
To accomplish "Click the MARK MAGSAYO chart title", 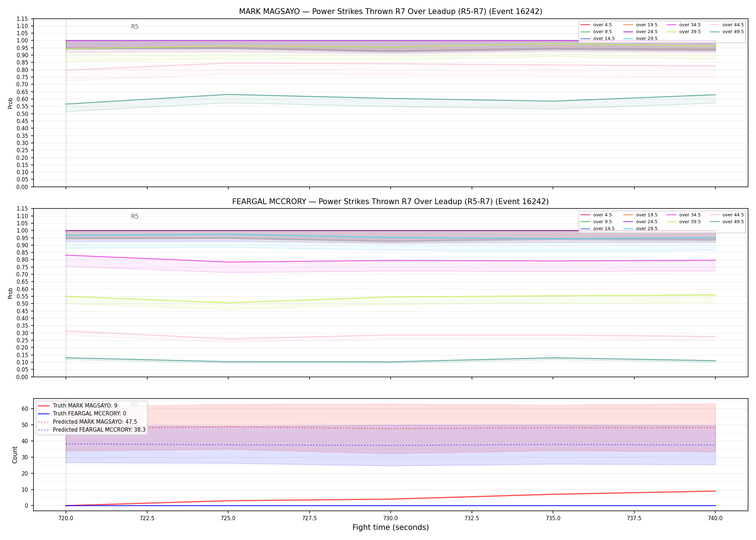I will point(391,12).
